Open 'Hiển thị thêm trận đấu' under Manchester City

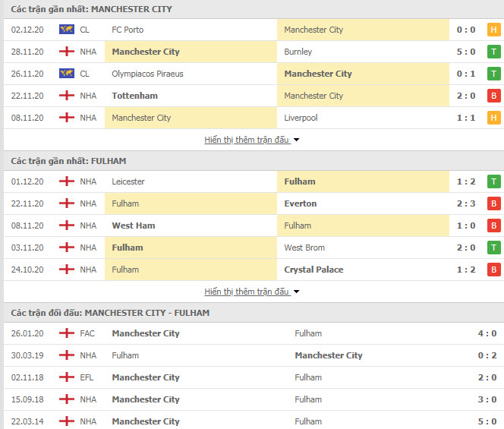click(247, 140)
